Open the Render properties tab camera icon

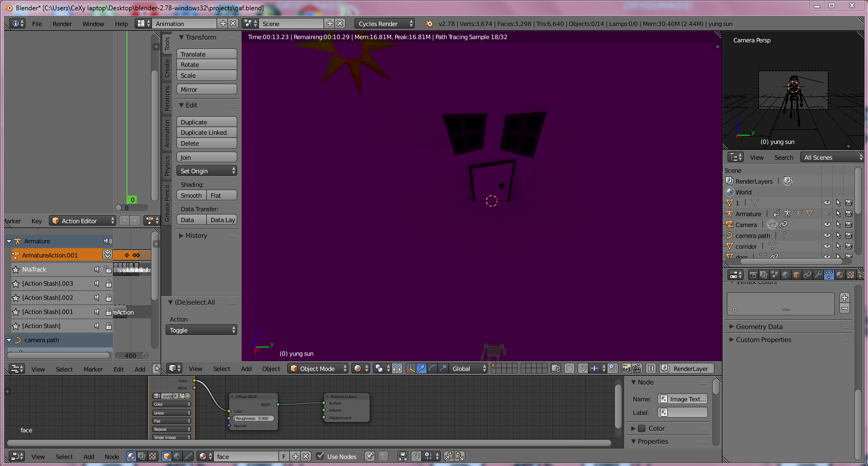pyautogui.click(x=753, y=275)
